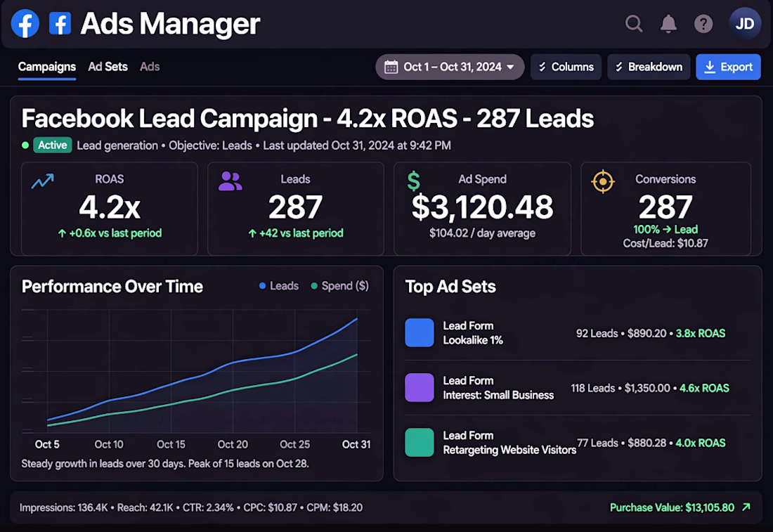773x532 pixels.
Task: Switch to the Campaigns tab
Action: (47, 67)
